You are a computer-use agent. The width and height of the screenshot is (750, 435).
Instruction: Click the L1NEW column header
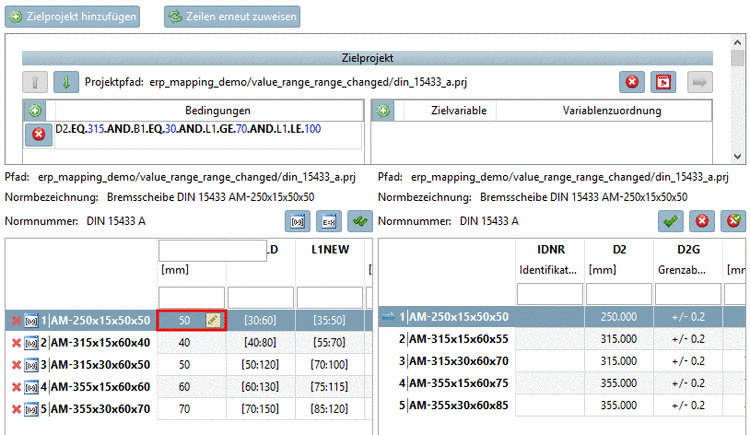(x=330, y=249)
